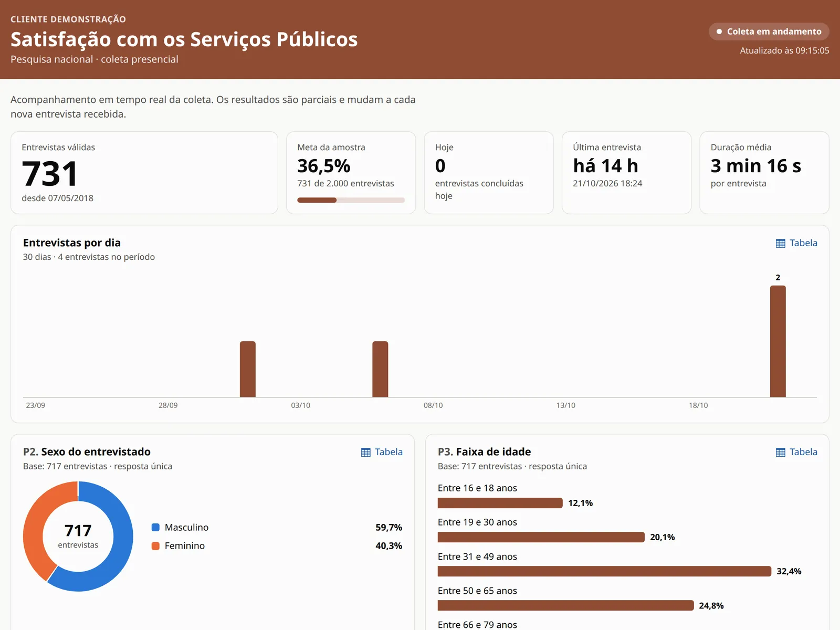
Task: Click the 'Entre 66 e 79 anos' label
Action: click(477, 624)
